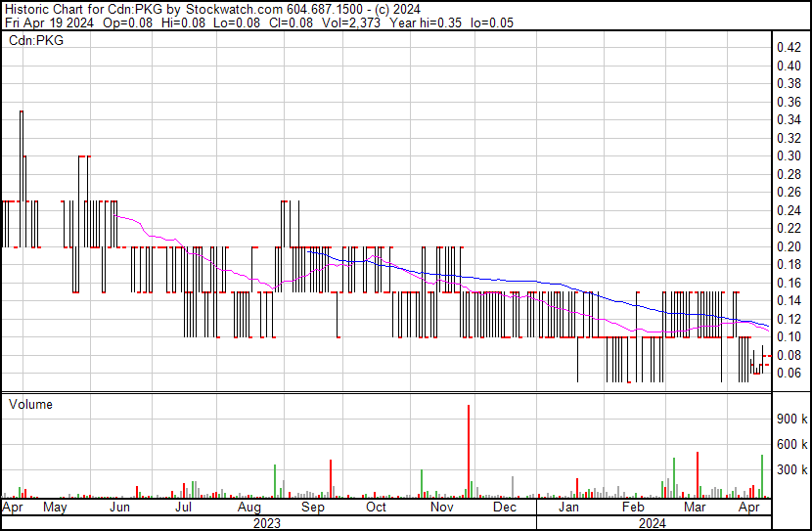The height and width of the screenshot is (531, 812).
Task: Click the 0.26 price axis label
Action: pos(789,192)
